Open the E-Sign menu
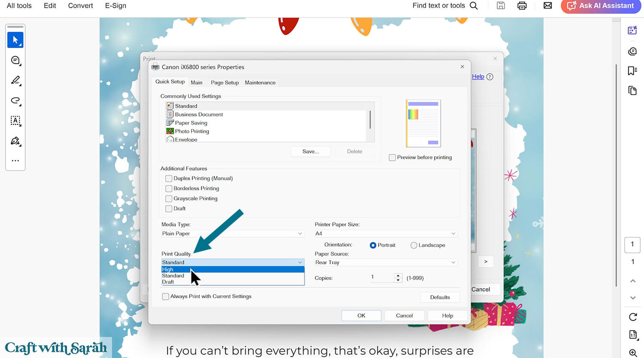The width and height of the screenshot is (644, 358). pos(115,6)
